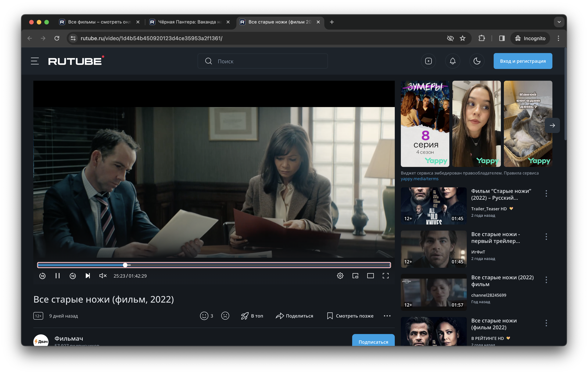Click 'Вход и регистрация' button
This screenshot has width=588, height=374.
pyautogui.click(x=523, y=61)
